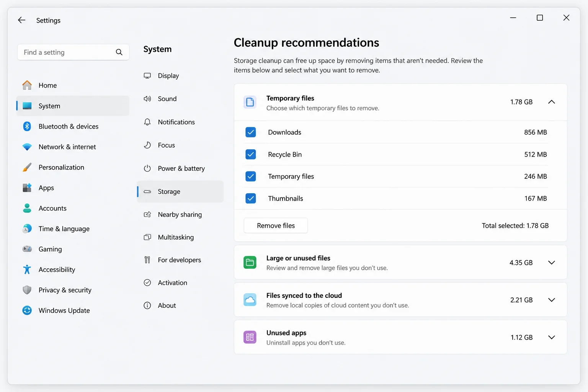Click the Power & battery icon

tap(147, 168)
